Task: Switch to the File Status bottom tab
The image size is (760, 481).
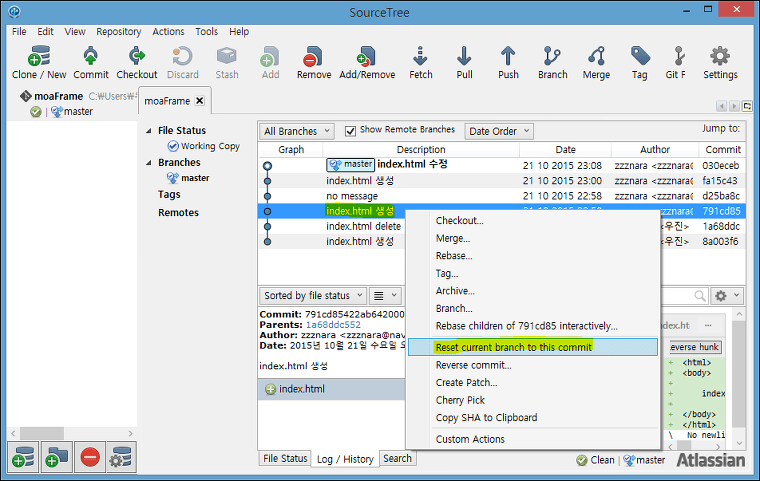Action: pos(285,458)
